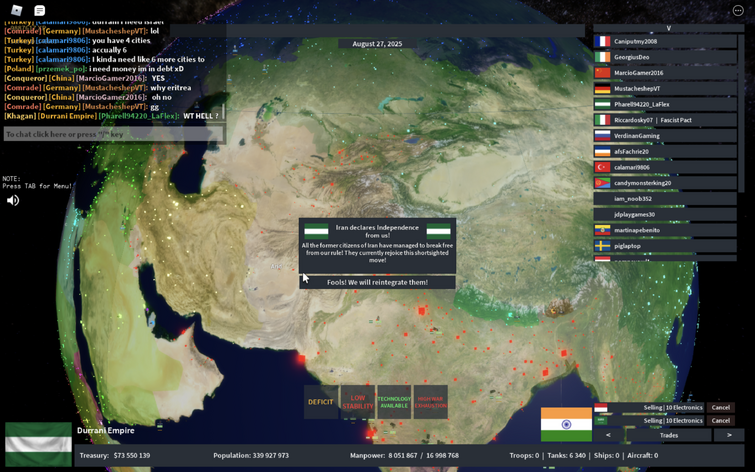Select player VerdinanGaming name
Image resolution: width=755 pixels, height=472 pixels.
(637, 136)
